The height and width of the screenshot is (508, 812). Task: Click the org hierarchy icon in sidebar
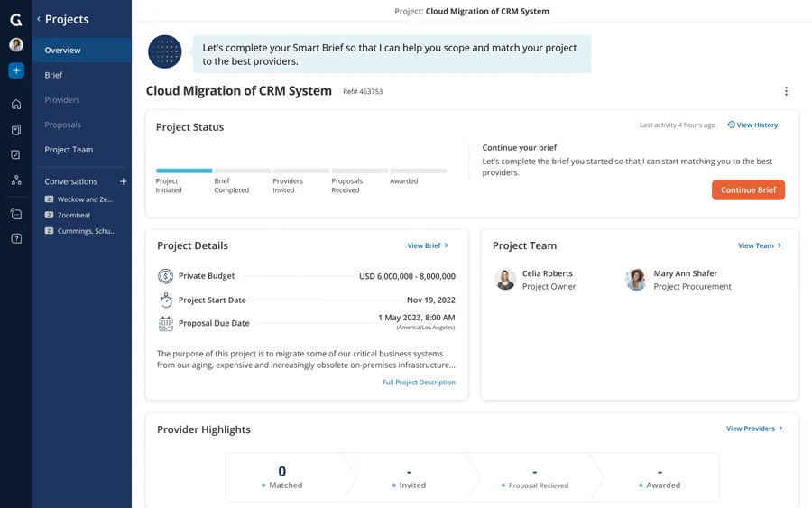[16, 180]
